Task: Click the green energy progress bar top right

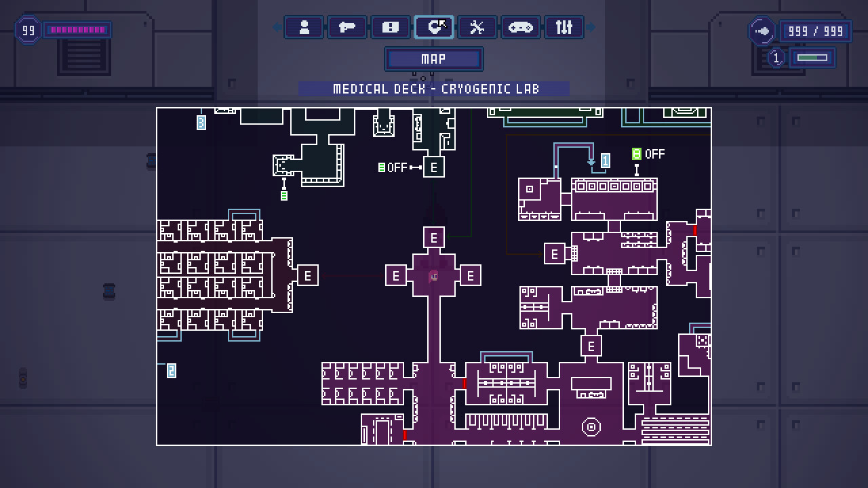Action: (x=812, y=58)
